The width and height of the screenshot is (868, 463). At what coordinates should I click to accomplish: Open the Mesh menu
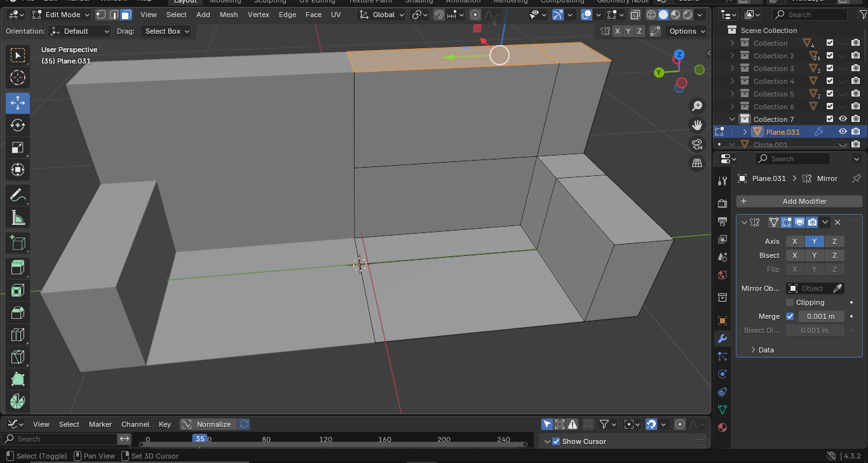tap(229, 15)
